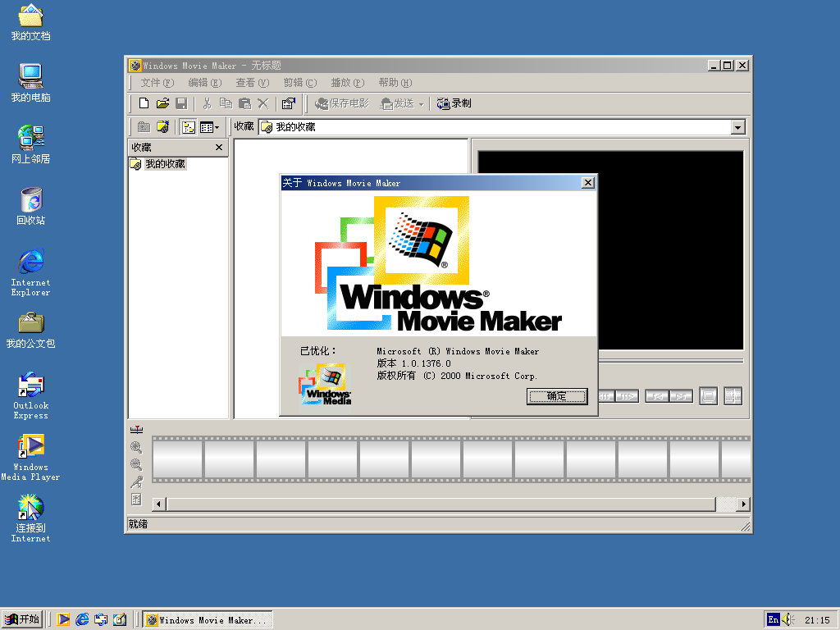The image size is (840, 630).
Task: Select the Outlook Express desktop shortcut
Action: coord(30,395)
